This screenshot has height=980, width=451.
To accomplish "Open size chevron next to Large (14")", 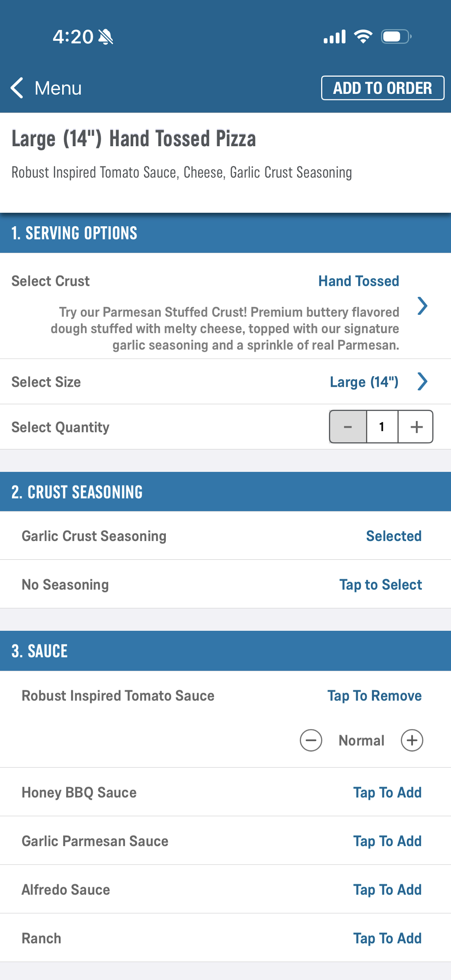I will coord(422,381).
